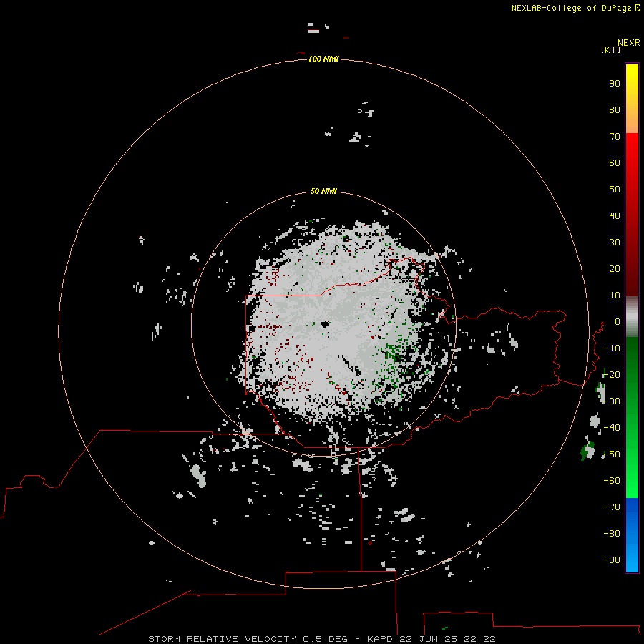Click the 40 knot scale label

(615, 215)
